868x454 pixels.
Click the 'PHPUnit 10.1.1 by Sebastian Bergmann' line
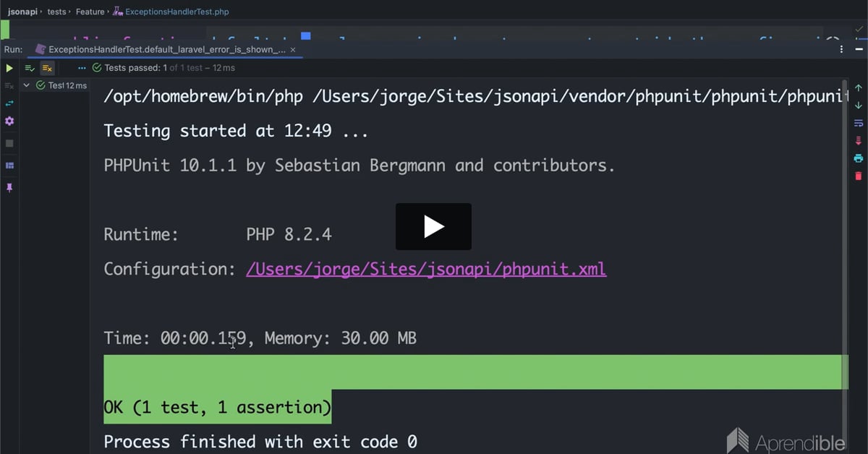[359, 166]
